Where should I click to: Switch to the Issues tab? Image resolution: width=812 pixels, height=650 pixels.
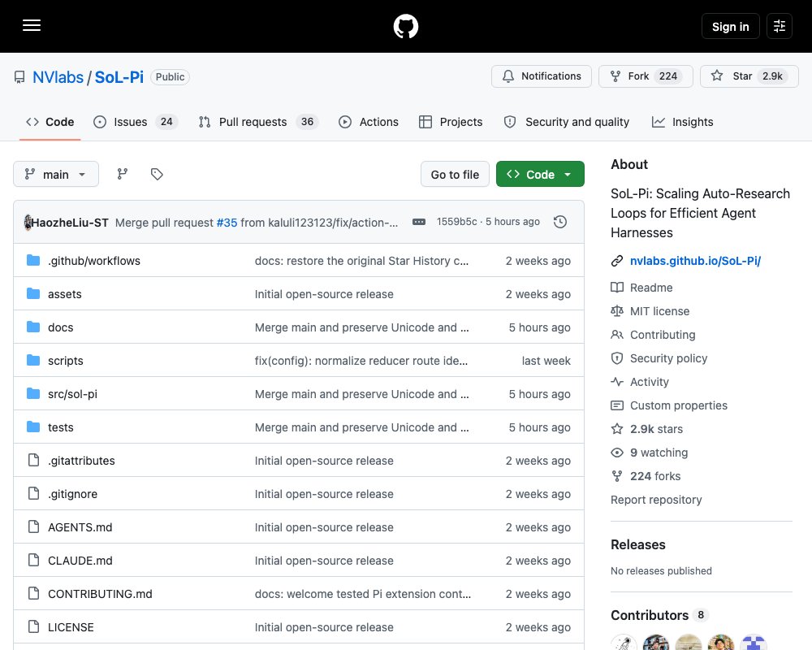(x=135, y=122)
